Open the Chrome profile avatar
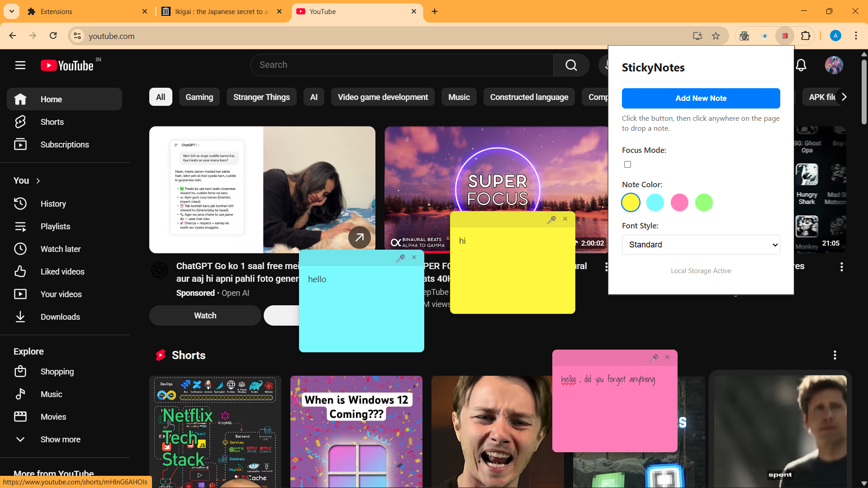This screenshot has height=488, width=868. [x=835, y=36]
